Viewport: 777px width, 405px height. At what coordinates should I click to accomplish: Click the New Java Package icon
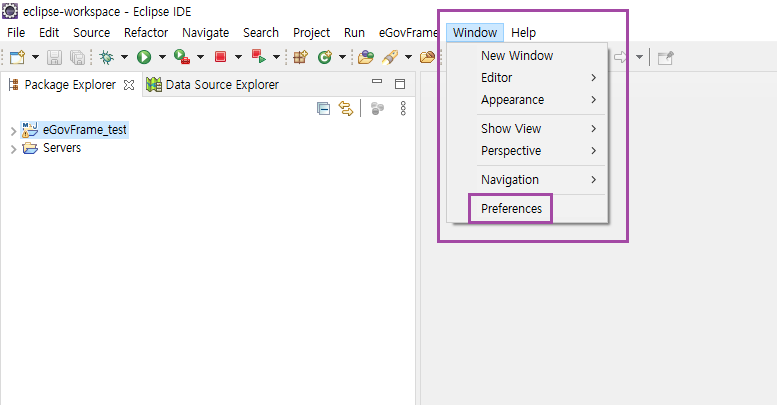click(x=300, y=58)
